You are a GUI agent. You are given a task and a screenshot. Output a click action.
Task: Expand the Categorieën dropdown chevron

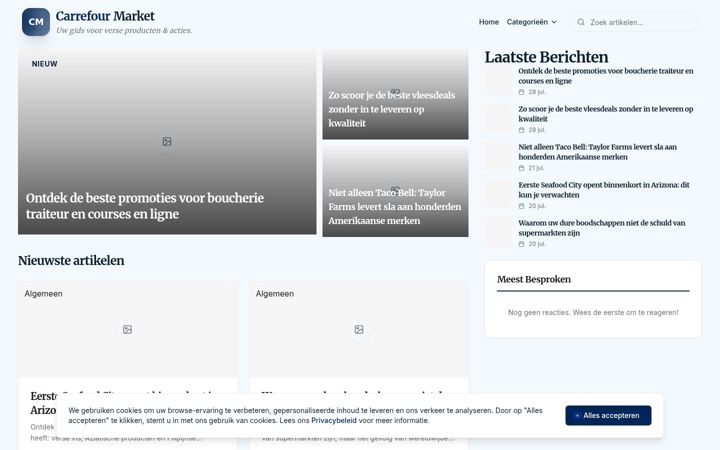[554, 22]
